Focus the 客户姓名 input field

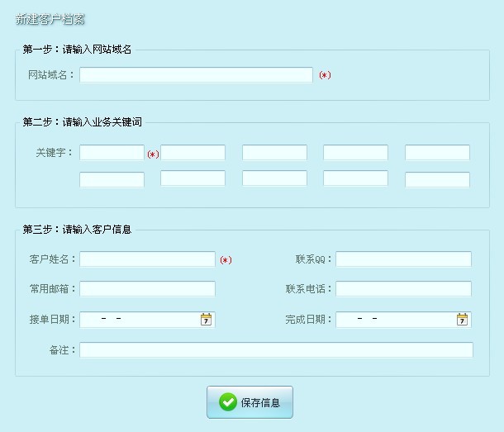[148, 259]
